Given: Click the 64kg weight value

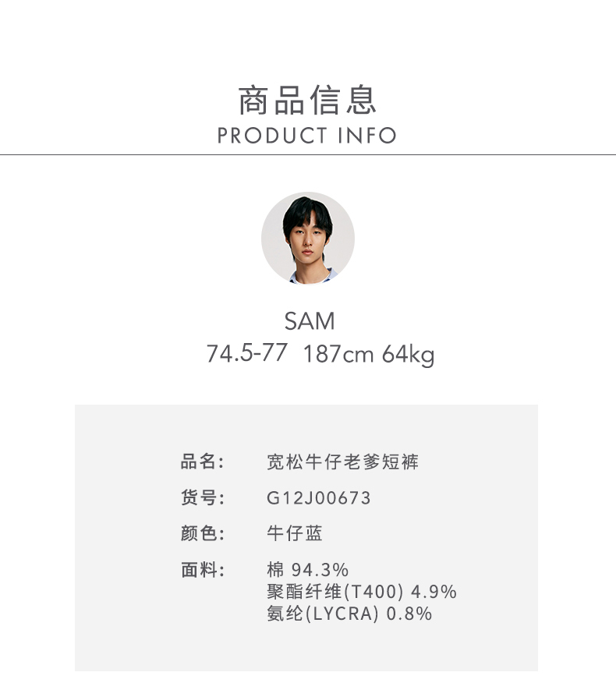Looking at the screenshot, I should coord(408,355).
